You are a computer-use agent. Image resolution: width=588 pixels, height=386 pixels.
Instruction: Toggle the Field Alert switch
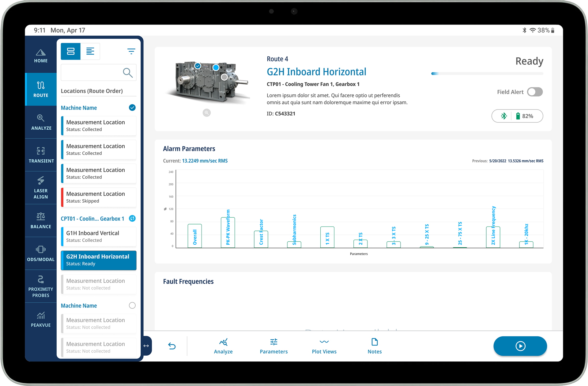(x=535, y=92)
